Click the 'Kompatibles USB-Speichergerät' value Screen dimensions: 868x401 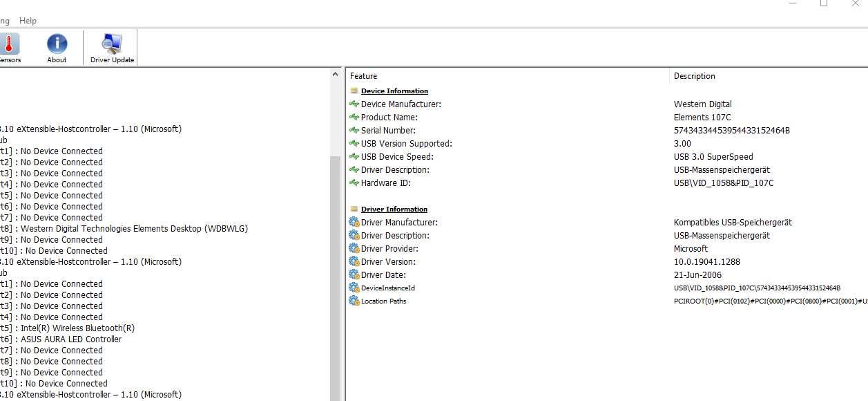(733, 223)
